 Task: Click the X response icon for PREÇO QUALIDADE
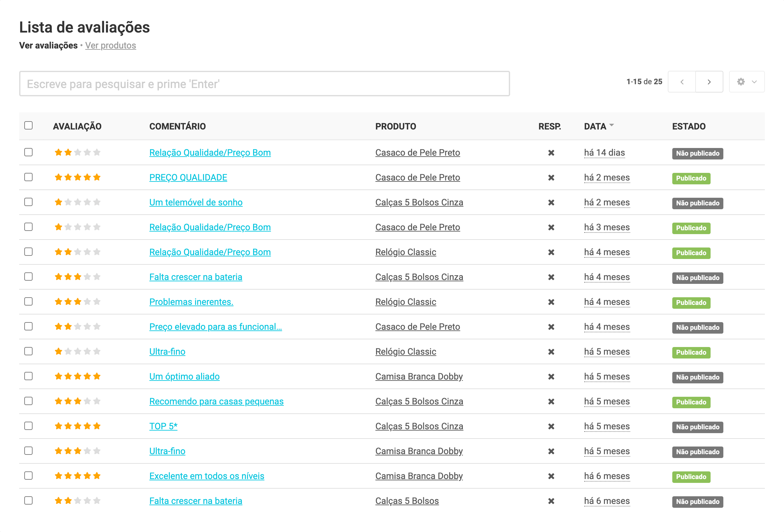551,178
